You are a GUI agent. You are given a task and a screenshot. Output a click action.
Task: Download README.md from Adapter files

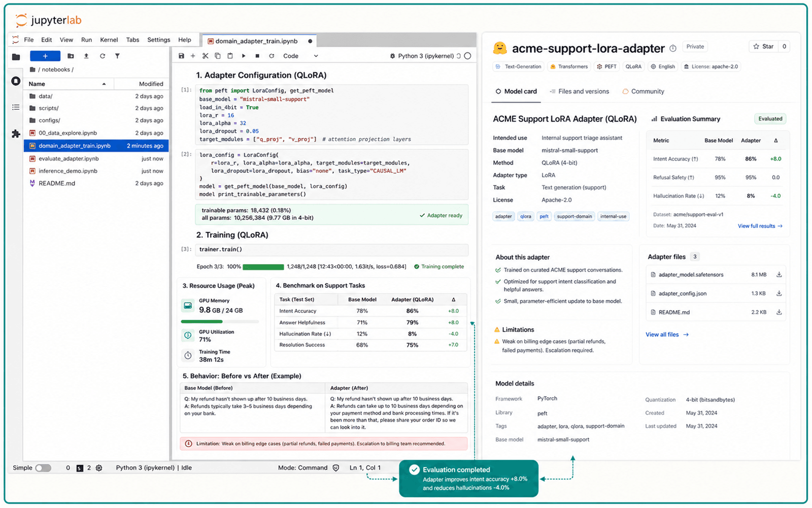(779, 312)
